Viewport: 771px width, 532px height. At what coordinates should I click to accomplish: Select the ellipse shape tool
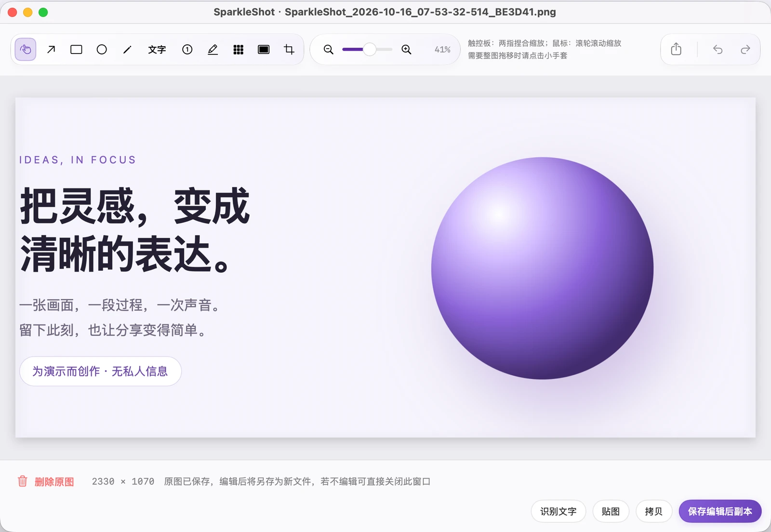pyautogui.click(x=102, y=49)
